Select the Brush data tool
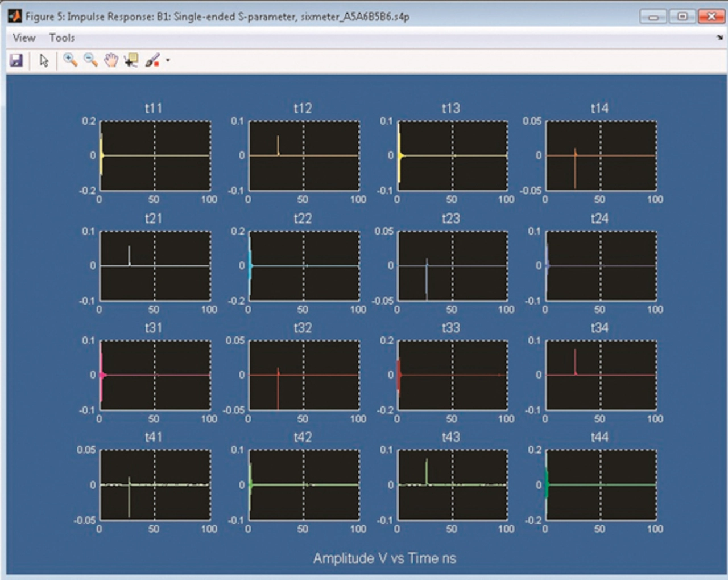 pyautogui.click(x=152, y=60)
